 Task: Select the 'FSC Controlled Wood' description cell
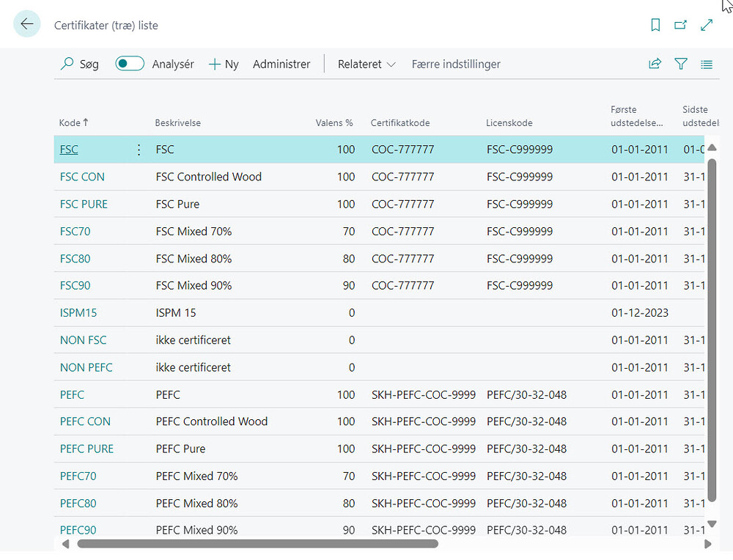[x=208, y=177]
